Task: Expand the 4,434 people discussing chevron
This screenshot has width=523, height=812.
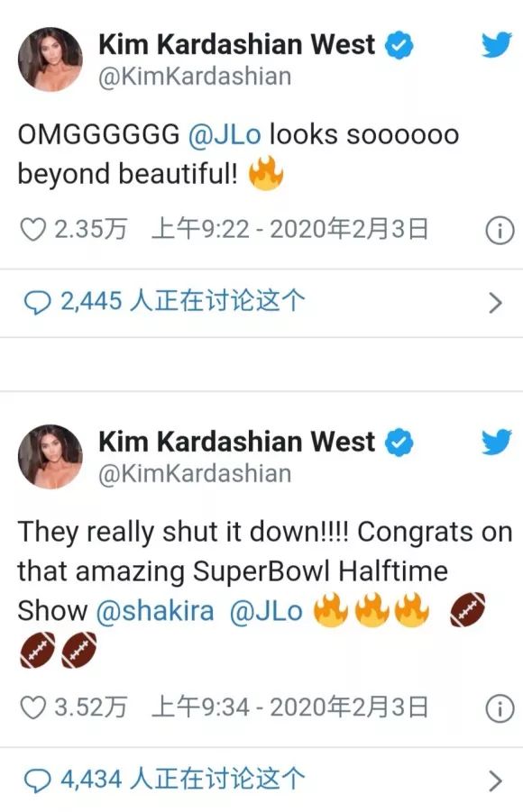Action: coord(496,781)
